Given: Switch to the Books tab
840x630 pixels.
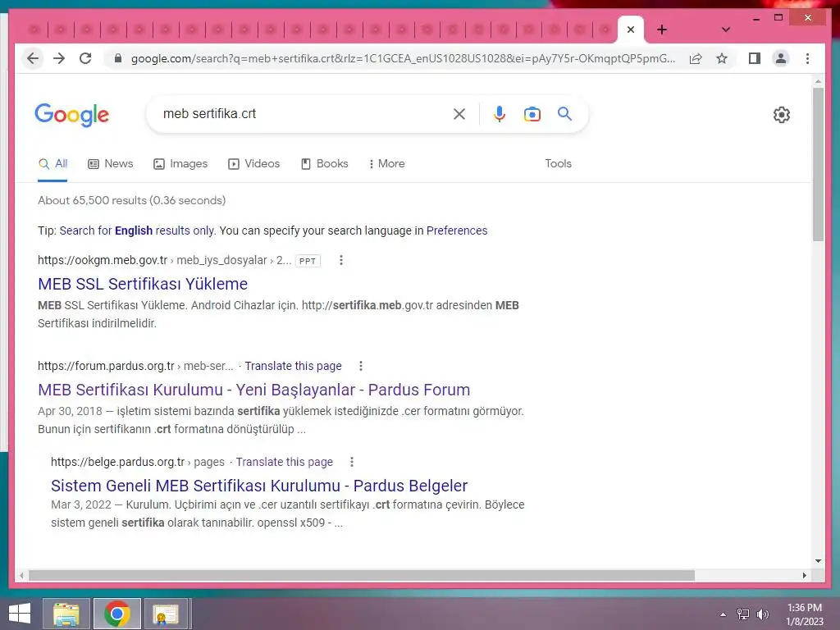Looking at the screenshot, I should (325, 164).
